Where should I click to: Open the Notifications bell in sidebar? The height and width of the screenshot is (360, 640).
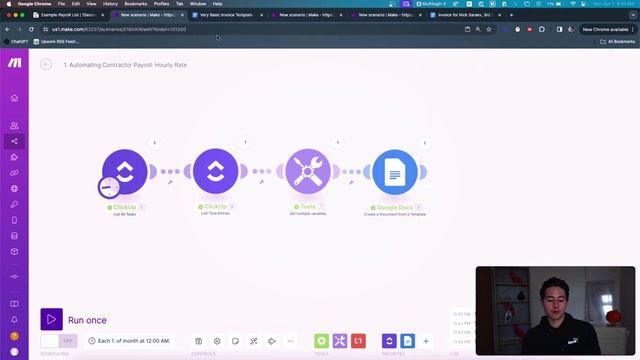[14, 320]
